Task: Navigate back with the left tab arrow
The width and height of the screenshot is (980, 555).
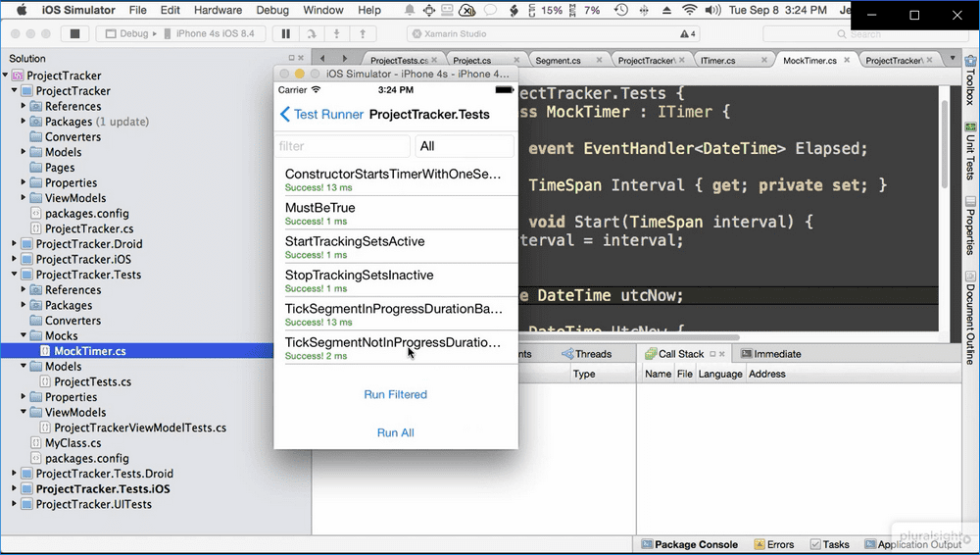Action: 322,58
